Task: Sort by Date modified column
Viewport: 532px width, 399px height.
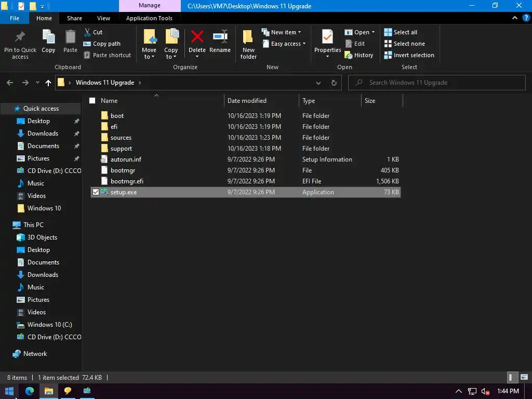Action: (x=247, y=100)
